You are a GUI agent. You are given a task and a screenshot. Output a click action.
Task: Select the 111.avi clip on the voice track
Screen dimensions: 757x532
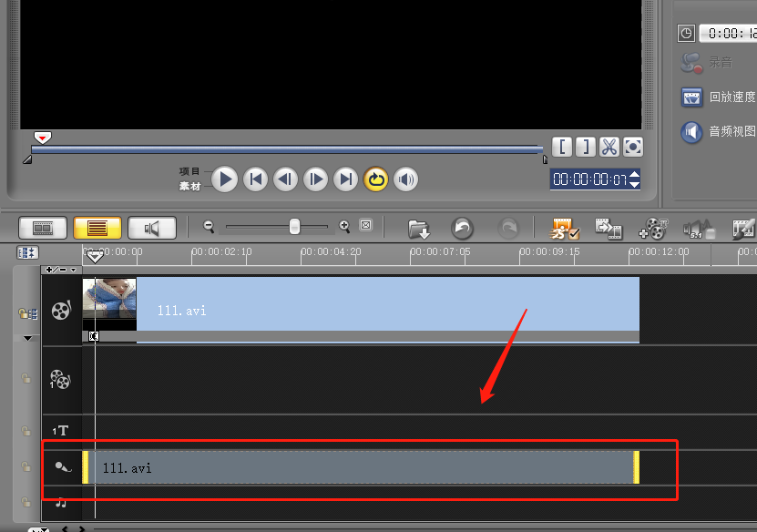click(361, 467)
